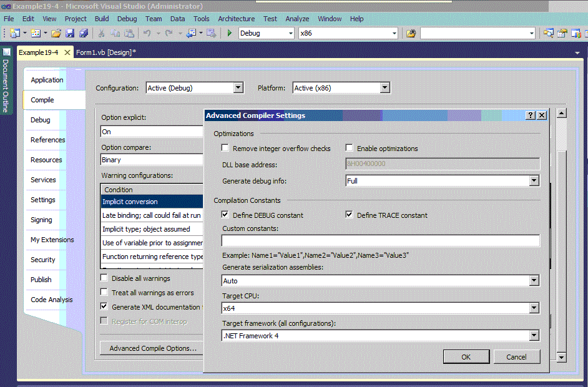
Task: Check Treat all warnings as errors
Action: click(104, 292)
